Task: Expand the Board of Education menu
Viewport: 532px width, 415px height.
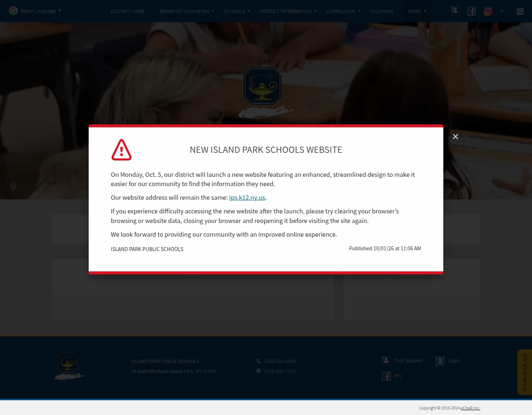Action: point(187,11)
